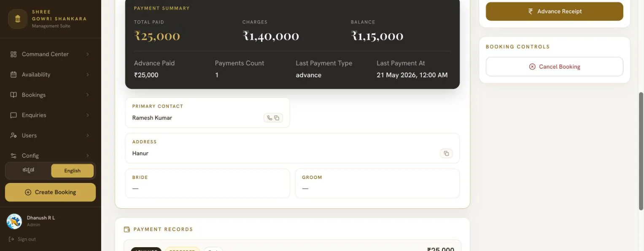644x251 pixels.
Task: Expand the Users chevron
Action: [88, 135]
